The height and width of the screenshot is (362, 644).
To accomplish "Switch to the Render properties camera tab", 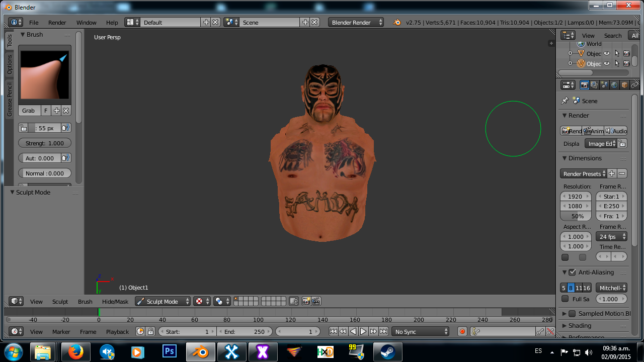I will 584,85.
